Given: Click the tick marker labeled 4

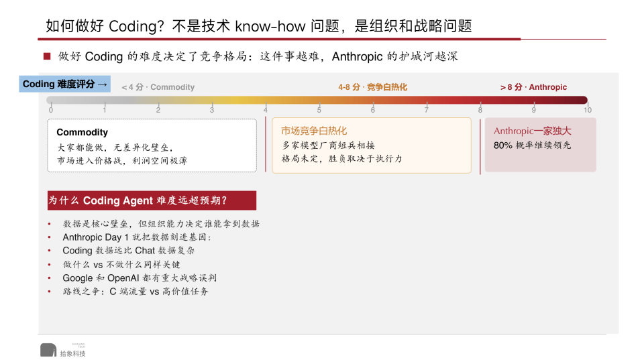Looking at the screenshot, I should coord(266,109).
